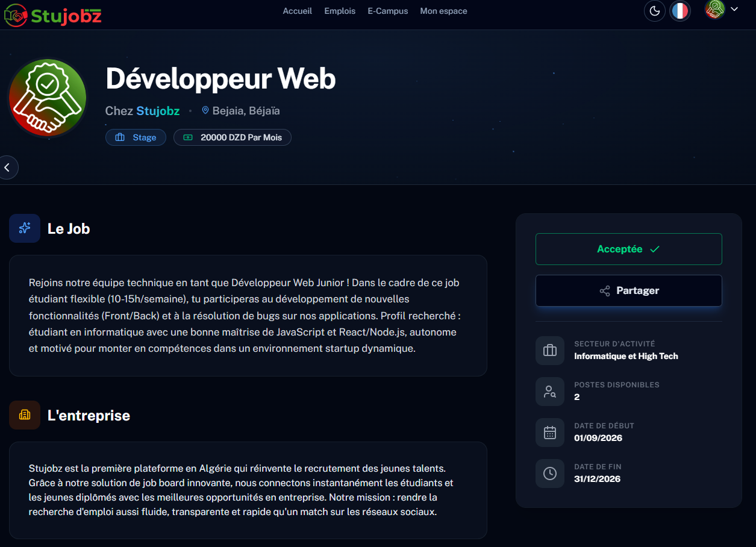756x547 pixels.
Task: Click the back arrow on the left edge
Action: pos(8,167)
